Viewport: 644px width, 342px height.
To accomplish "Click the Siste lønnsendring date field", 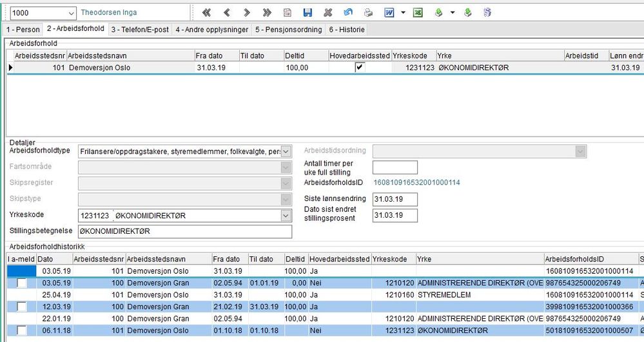I will point(395,199).
